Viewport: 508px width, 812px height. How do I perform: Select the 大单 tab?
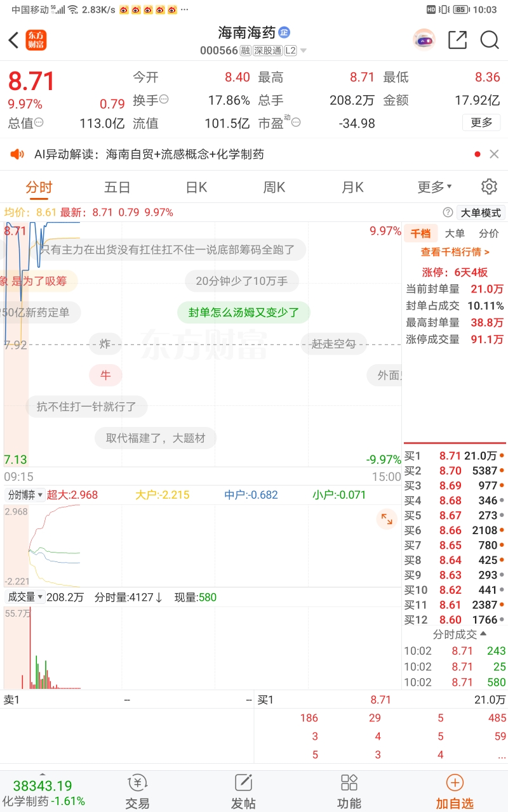click(x=455, y=233)
